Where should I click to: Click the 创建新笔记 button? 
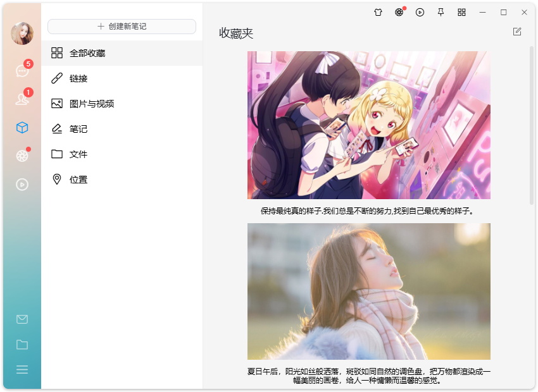120,26
